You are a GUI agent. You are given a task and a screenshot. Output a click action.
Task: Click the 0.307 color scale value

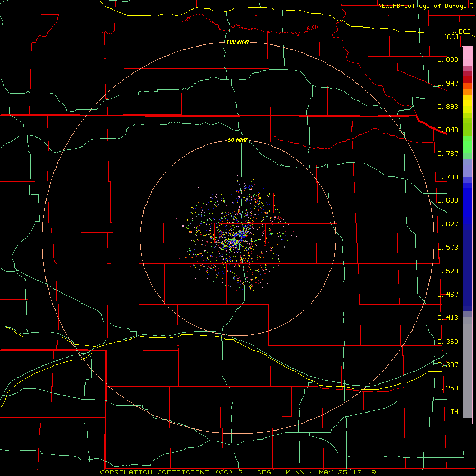point(448,365)
